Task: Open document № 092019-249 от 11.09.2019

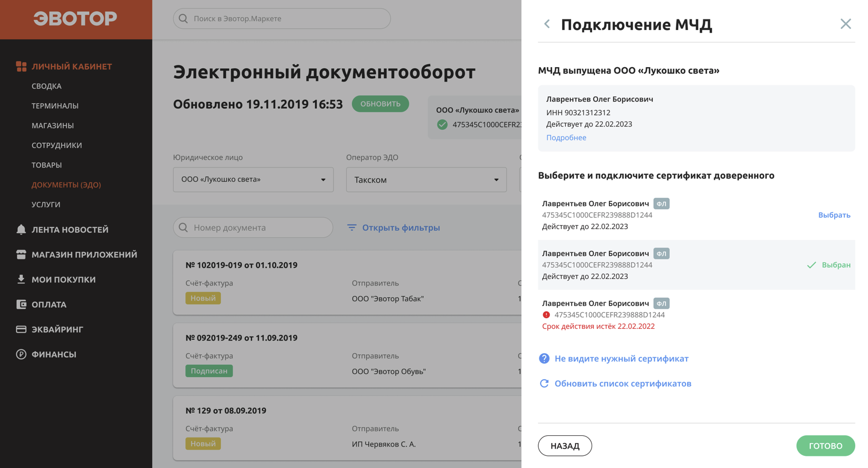Action: click(241, 338)
